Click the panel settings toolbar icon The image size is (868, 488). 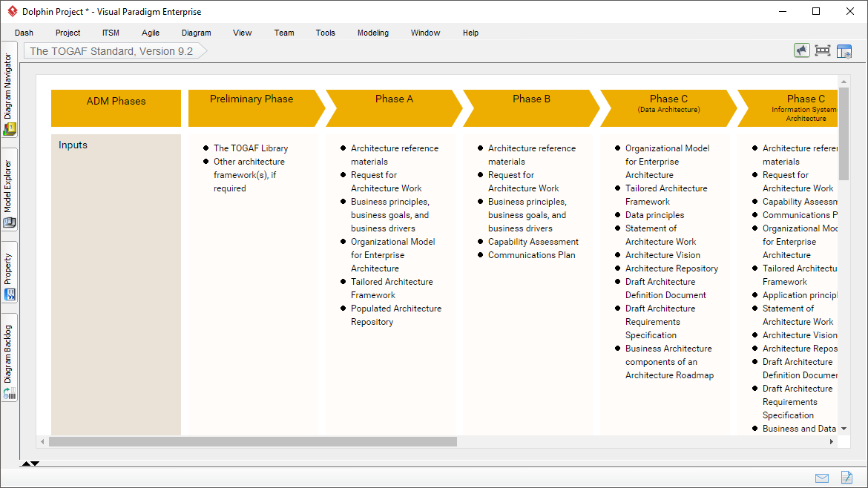tap(844, 51)
